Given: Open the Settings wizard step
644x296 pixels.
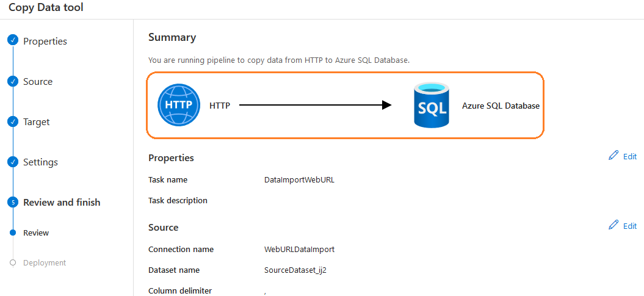Looking at the screenshot, I should click(40, 162).
